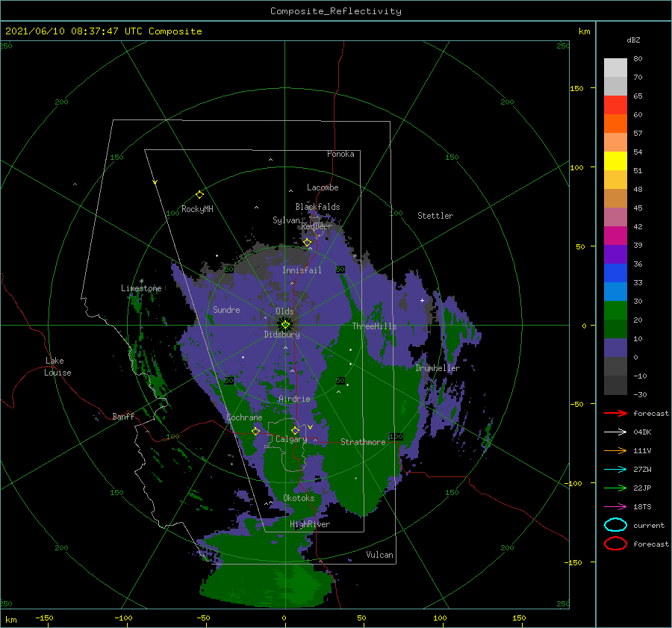This screenshot has width=672, height=628.
Task: Click the yellow marker above Calgary label
Action: point(295,430)
